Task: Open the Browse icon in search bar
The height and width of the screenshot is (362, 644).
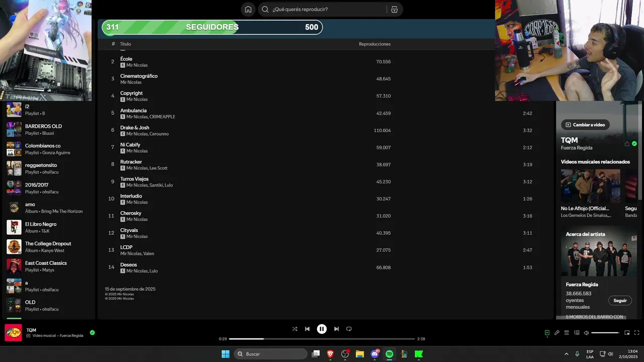Action: 394,9
